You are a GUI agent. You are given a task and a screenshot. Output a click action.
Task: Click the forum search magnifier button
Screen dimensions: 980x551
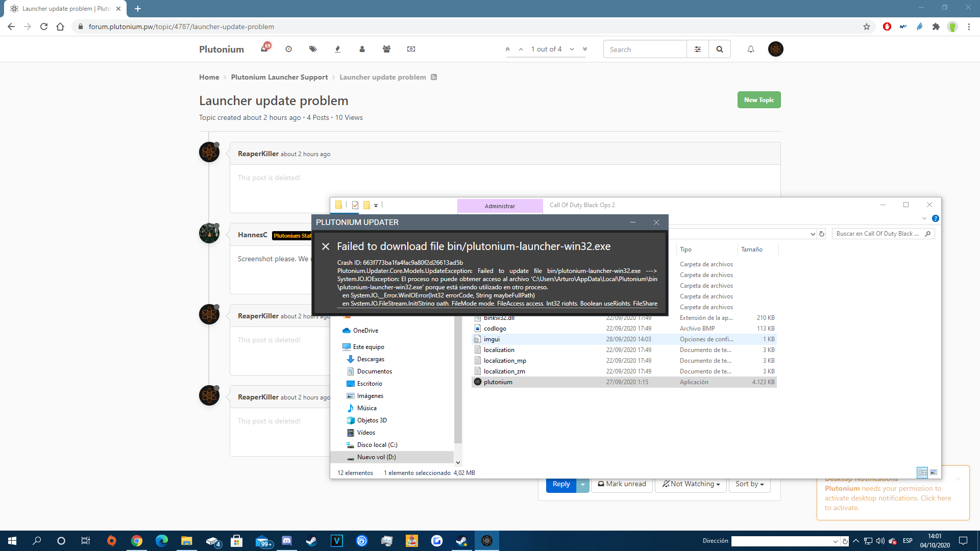(x=720, y=49)
